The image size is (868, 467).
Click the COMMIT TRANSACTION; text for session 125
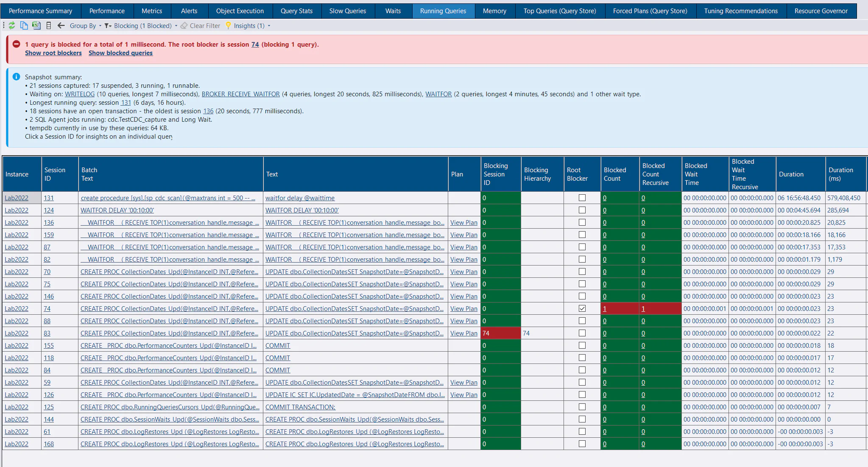point(300,407)
